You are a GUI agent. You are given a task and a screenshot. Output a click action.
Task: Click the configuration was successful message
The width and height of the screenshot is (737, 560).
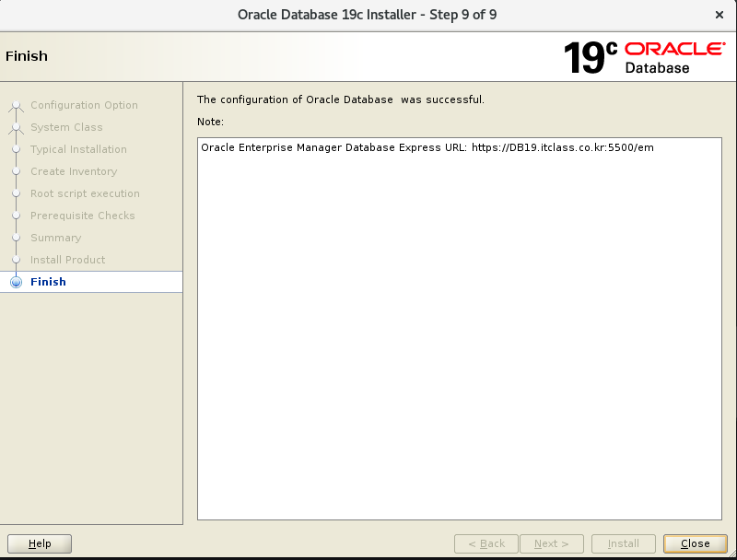click(x=340, y=99)
